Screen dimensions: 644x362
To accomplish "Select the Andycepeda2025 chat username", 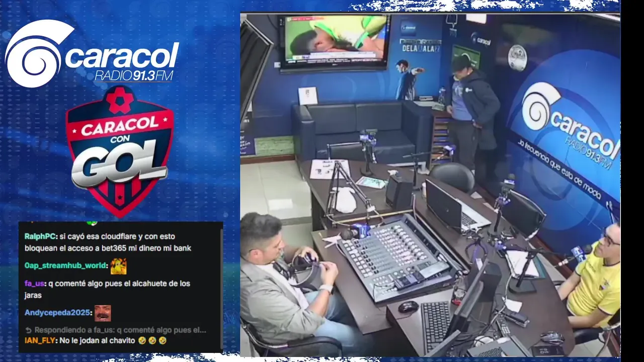I will (58, 313).
